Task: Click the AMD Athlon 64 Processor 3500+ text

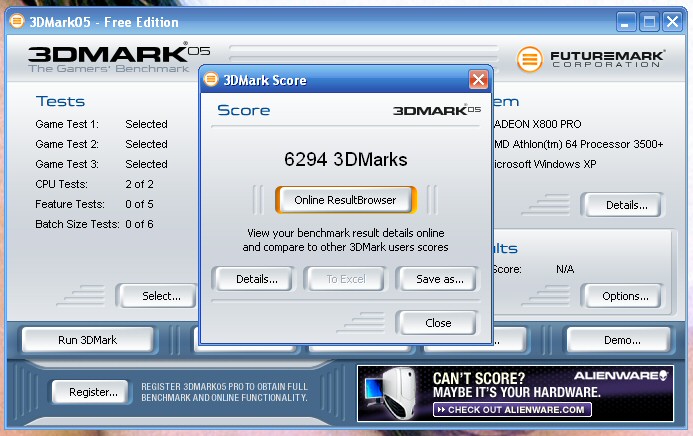Action: point(579,144)
